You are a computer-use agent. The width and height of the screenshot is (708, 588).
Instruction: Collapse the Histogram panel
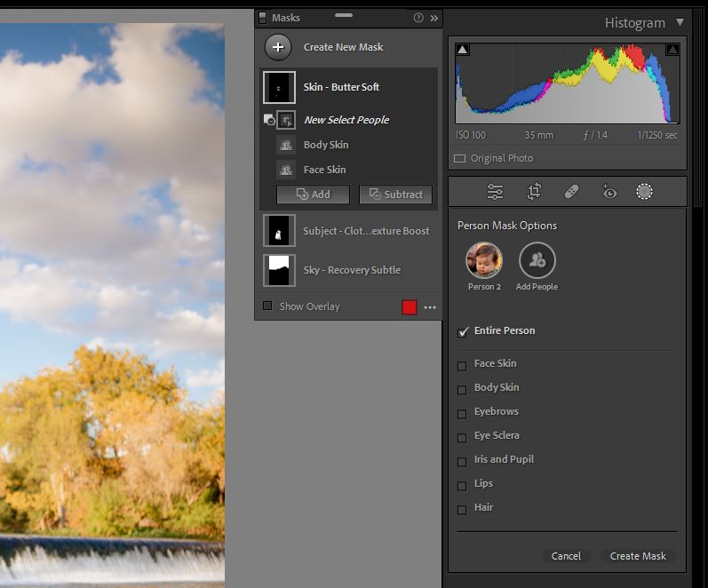pyautogui.click(x=680, y=22)
